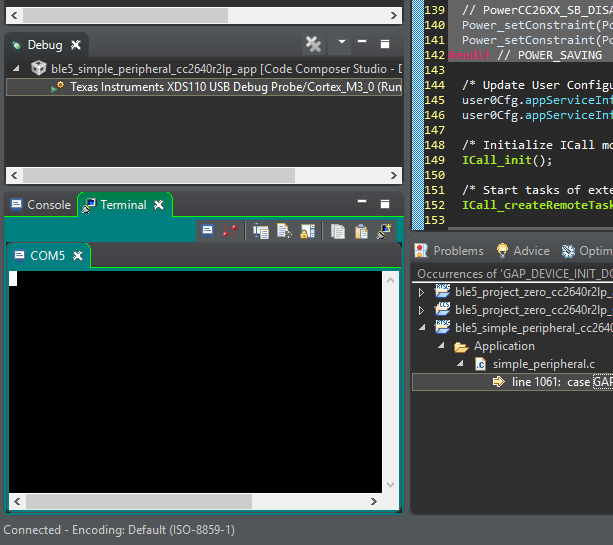613x545 pixels.
Task: Click the terminal horizontal scrollbar thumb
Action: (x=139, y=501)
